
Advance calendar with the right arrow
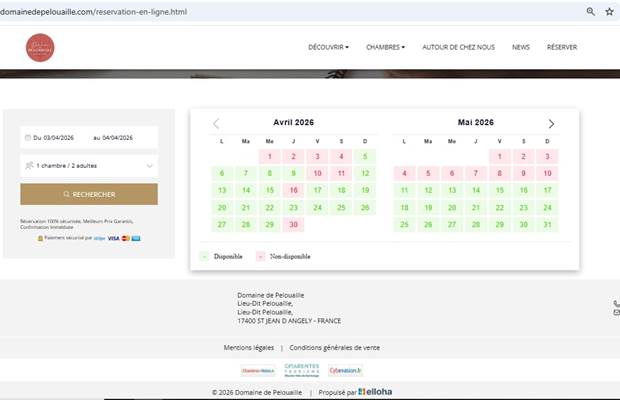(x=551, y=124)
